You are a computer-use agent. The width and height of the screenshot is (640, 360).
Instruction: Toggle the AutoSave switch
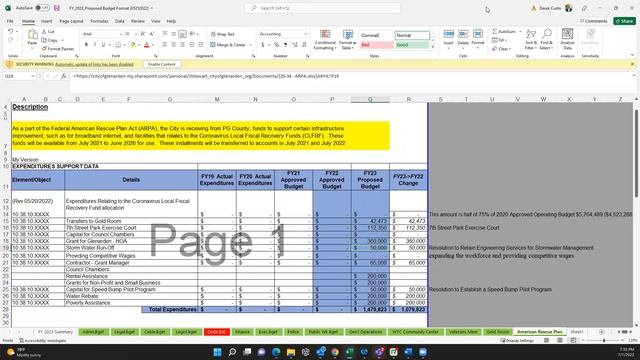pyautogui.click(x=42, y=8)
